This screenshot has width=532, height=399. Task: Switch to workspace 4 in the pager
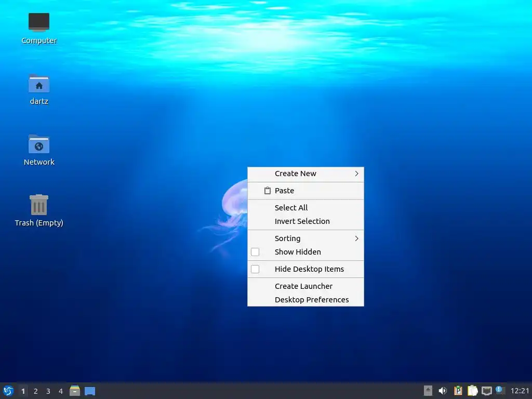[61, 391]
